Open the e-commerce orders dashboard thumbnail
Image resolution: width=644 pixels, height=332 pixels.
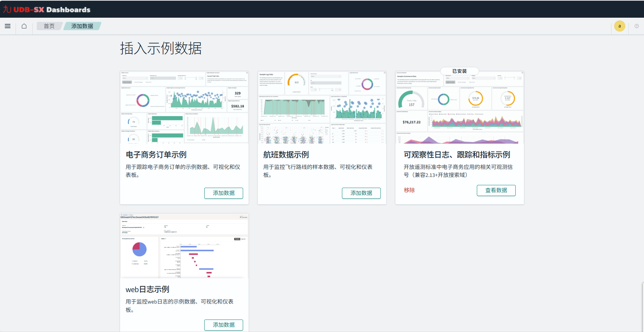pos(184,107)
